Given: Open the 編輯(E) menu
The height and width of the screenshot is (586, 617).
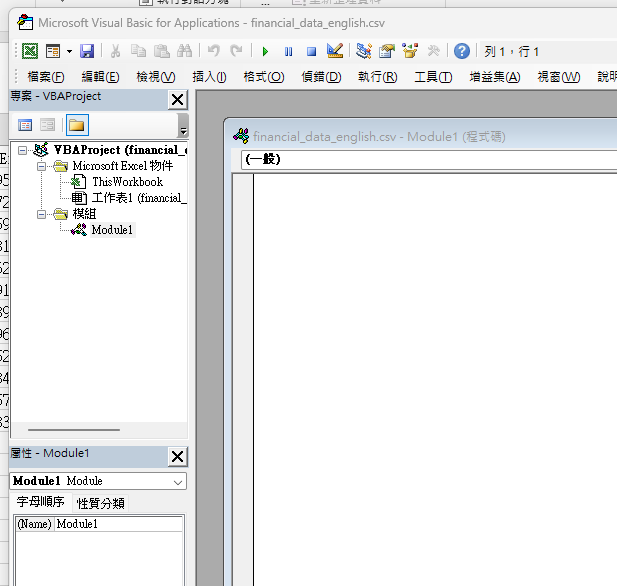Looking at the screenshot, I should coord(100,77).
